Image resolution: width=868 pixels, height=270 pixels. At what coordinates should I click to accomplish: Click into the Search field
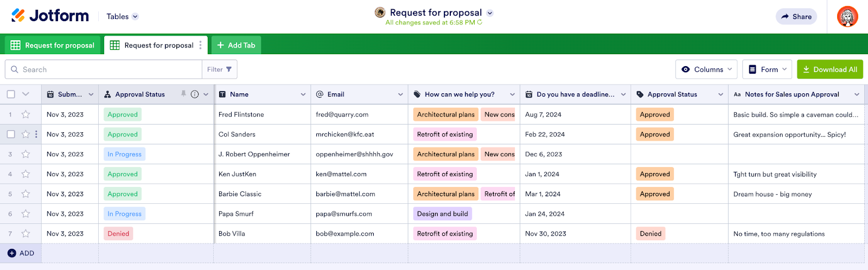click(x=108, y=69)
